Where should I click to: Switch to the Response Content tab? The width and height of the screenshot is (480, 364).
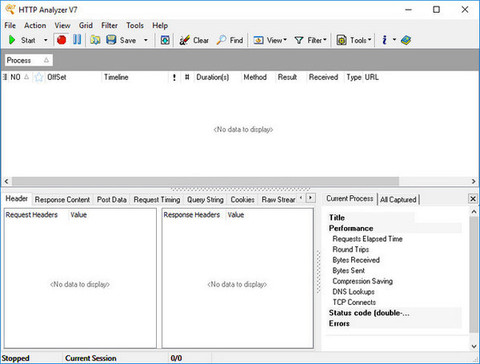62,199
